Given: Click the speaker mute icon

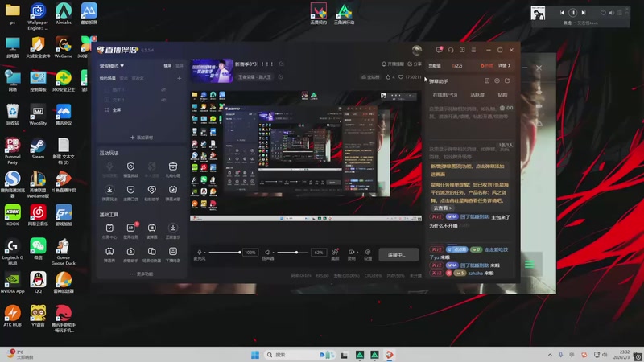Looking at the screenshot, I should (267, 253).
